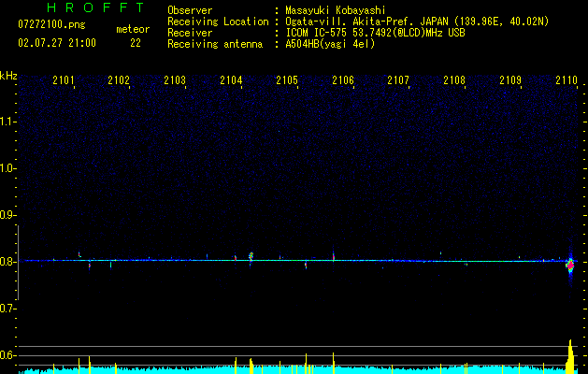This screenshot has height=374, width=588.
Task: Click the Receiving antenna label
Action: click(x=215, y=44)
